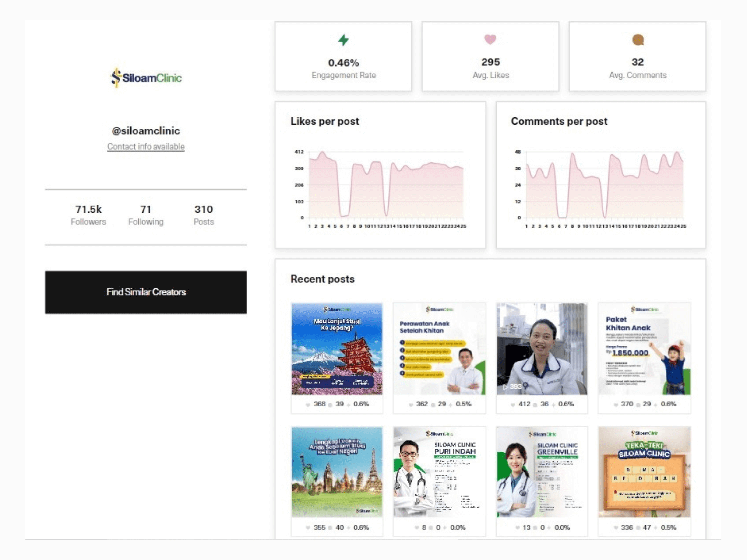The height and width of the screenshot is (560, 747).
Task: Click inside the Likes per post area chart
Action: pos(386,185)
